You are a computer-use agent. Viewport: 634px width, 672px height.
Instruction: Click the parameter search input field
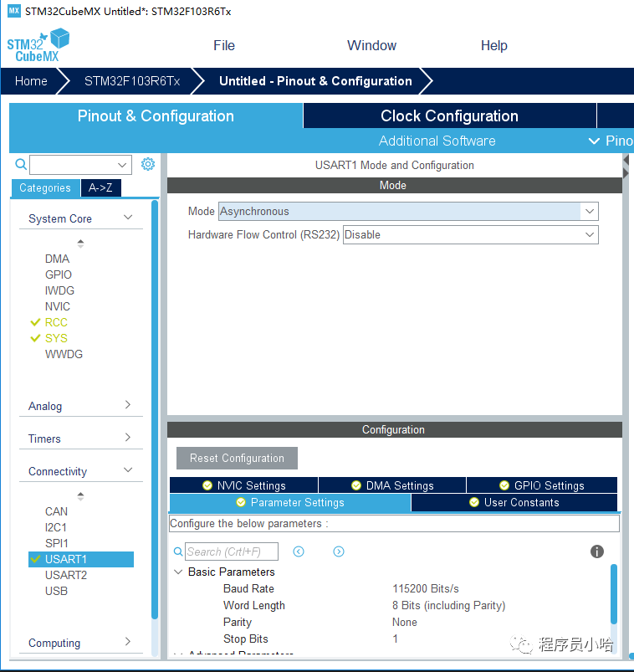[231, 552]
